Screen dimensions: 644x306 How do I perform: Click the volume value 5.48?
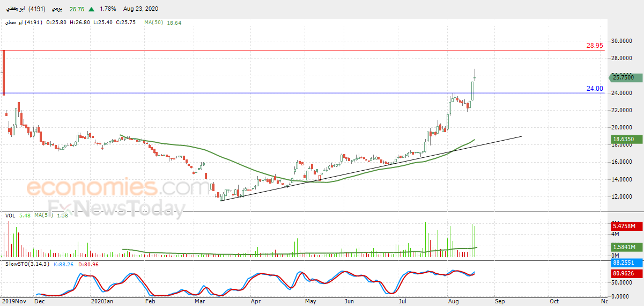pyautogui.click(x=25, y=215)
